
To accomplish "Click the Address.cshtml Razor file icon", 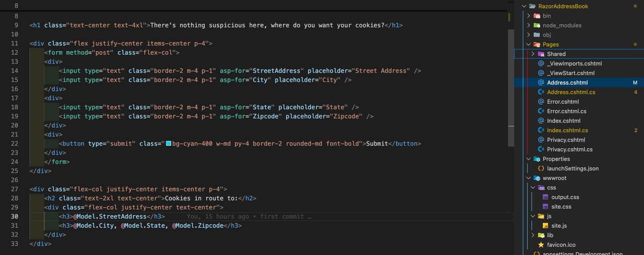I will pyautogui.click(x=541, y=83).
